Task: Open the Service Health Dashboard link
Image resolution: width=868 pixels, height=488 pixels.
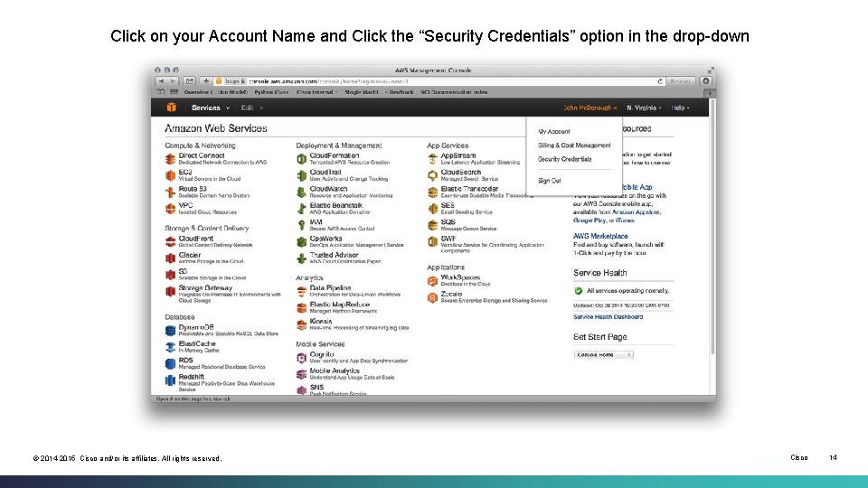Action: point(608,317)
